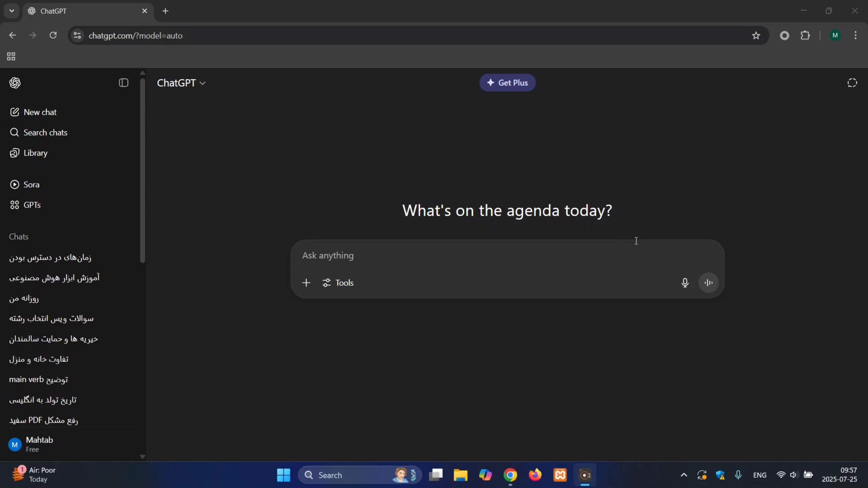This screenshot has width=868, height=488.
Task: Open chat 'رفع مشکل PDF سفید'
Action: coord(44,420)
